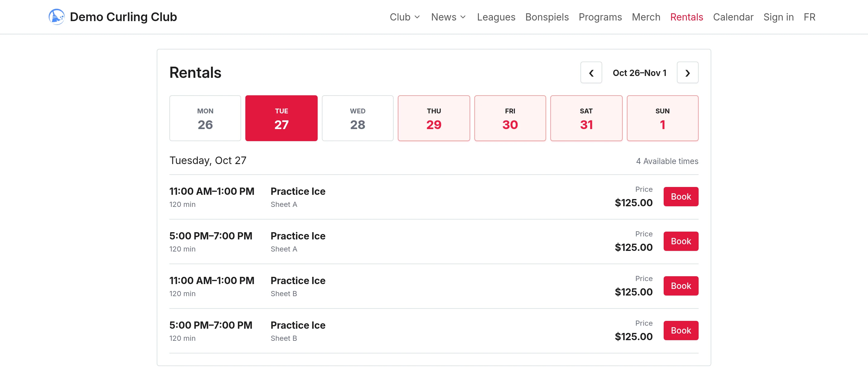
Task: Select Thursday 29 day tile
Action: pyautogui.click(x=434, y=118)
